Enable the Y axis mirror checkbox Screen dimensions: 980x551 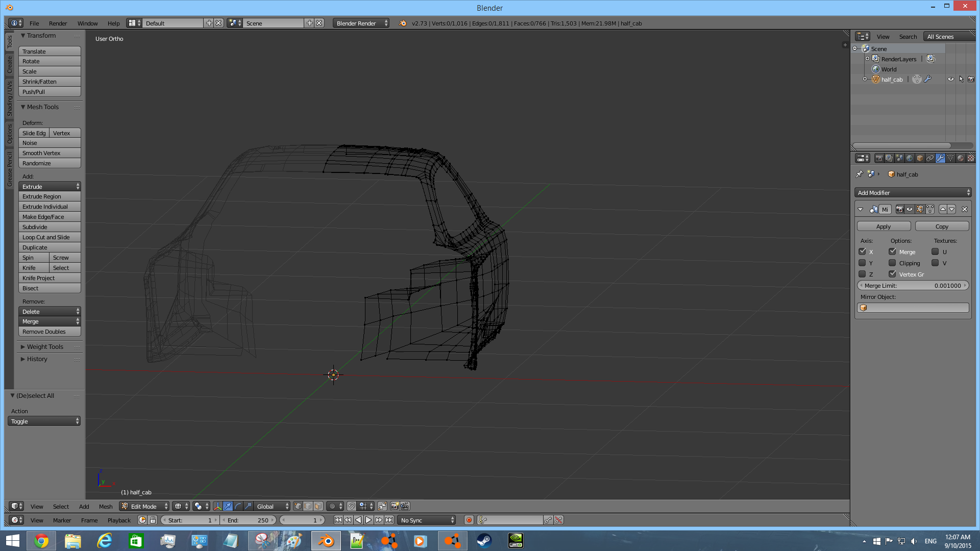pos(863,263)
